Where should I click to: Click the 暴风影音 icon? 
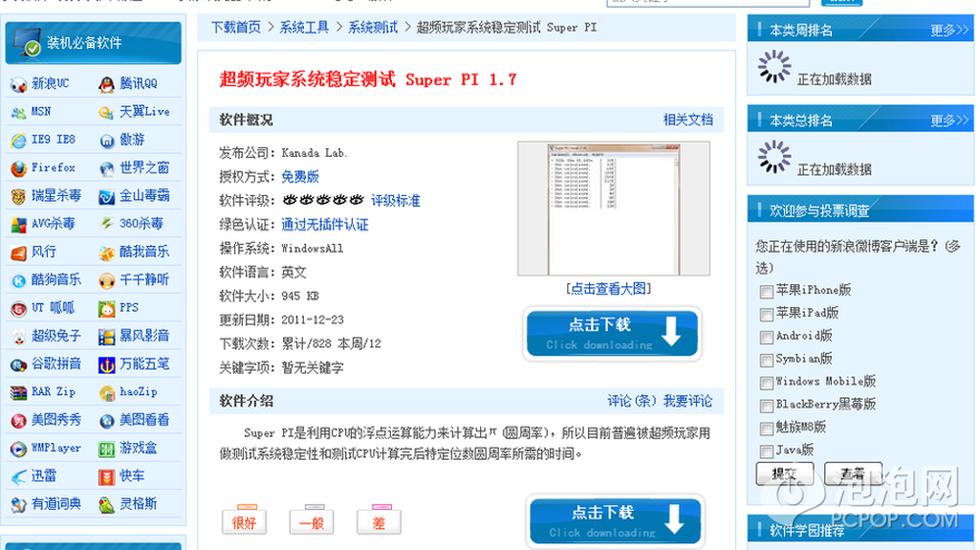[107, 337]
